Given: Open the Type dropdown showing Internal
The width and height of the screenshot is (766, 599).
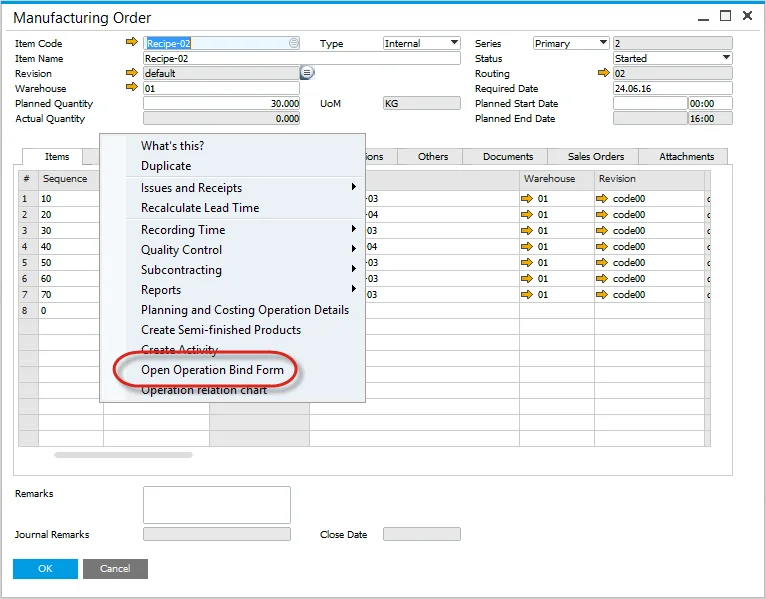Looking at the screenshot, I should point(422,43).
